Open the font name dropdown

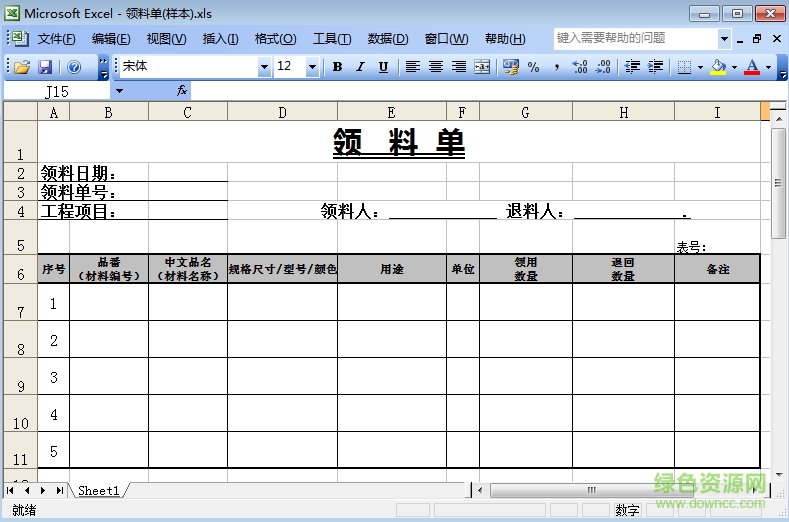pyautogui.click(x=264, y=66)
